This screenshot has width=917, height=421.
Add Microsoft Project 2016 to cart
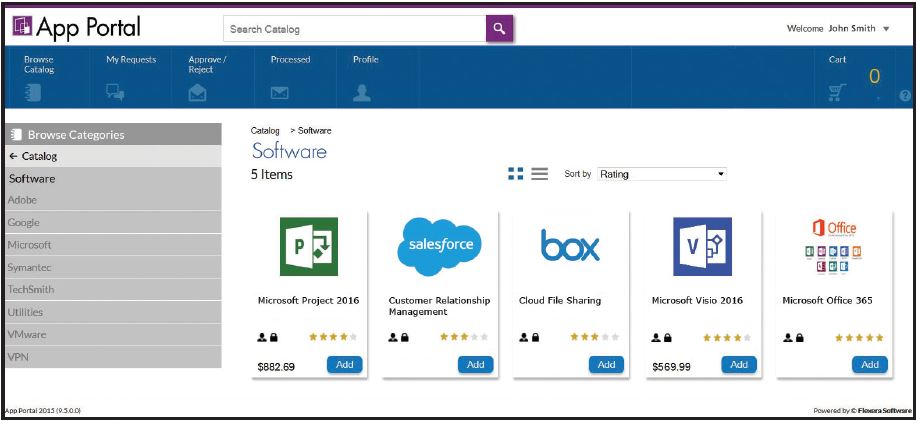(x=344, y=364)
